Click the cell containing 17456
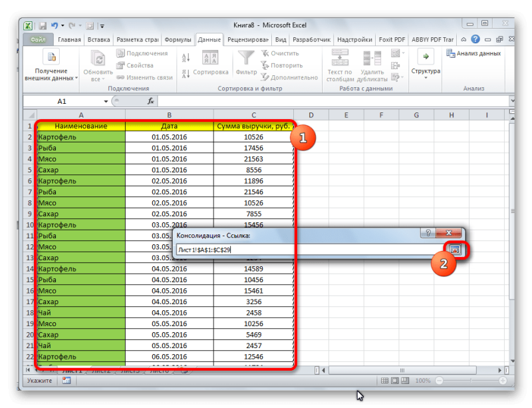The image size is (532, 408). click(x=253, y=148)
